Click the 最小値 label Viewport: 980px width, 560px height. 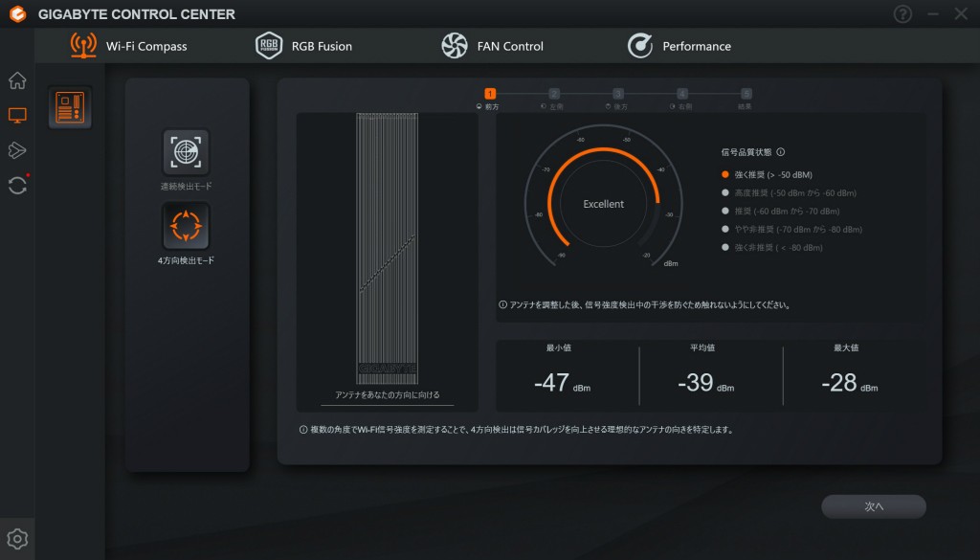click(x=558, y=347)
